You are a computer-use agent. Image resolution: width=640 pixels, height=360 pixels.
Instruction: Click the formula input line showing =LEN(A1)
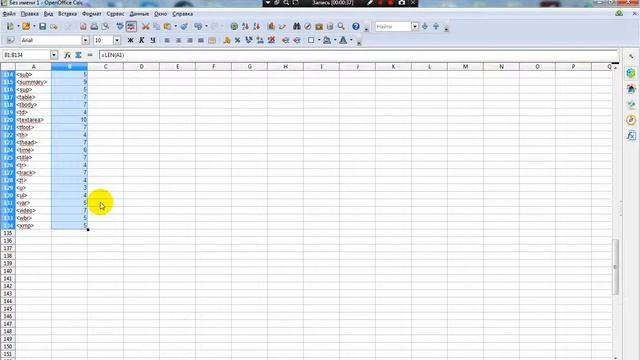[358, 55]
